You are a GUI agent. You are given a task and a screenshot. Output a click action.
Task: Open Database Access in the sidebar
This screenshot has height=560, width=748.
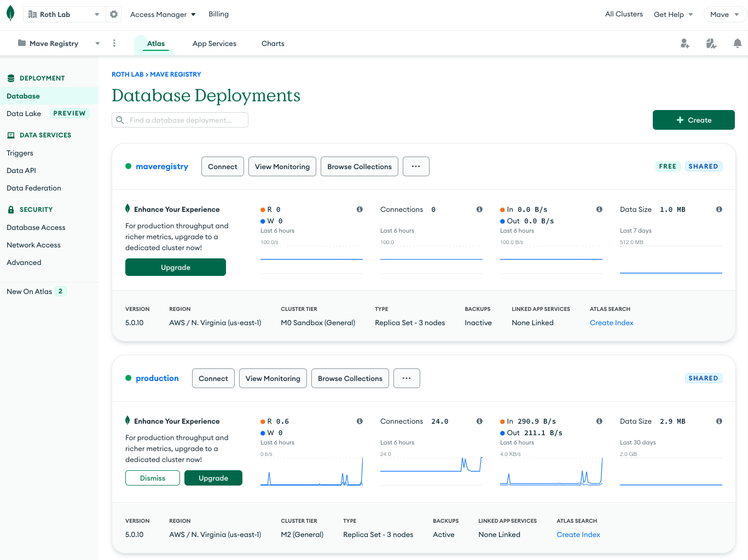[x=36, y=227]
